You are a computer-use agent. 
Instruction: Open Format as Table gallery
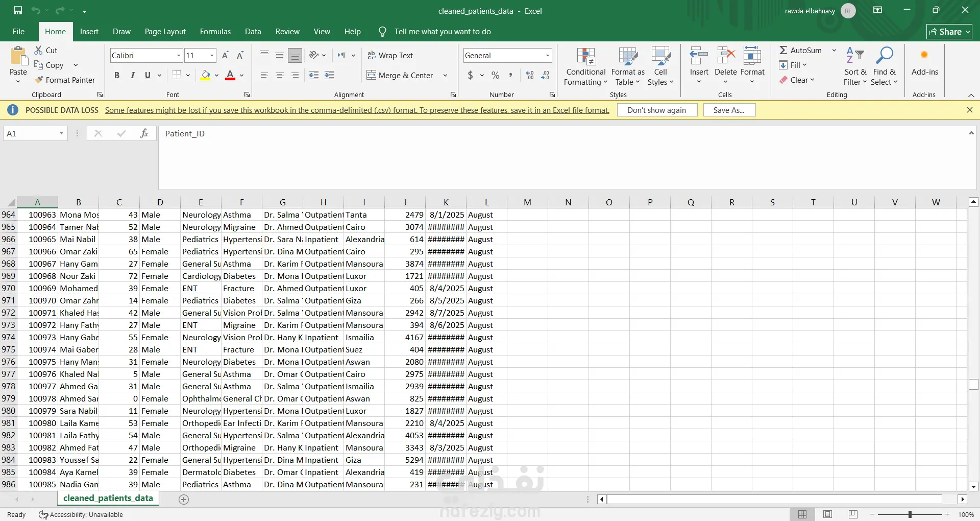click(628, 67)
